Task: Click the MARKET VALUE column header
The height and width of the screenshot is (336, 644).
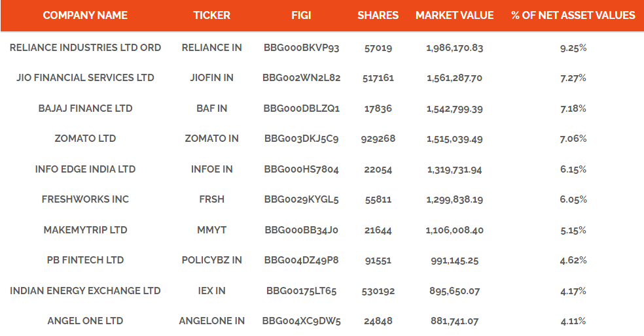Action: click(454, 15)
